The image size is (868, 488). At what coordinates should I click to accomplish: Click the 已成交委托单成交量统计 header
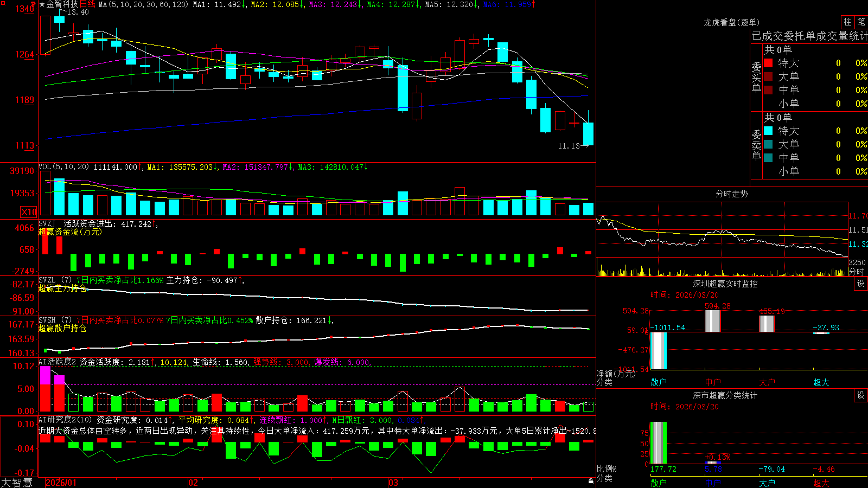[x=809, y=36]
